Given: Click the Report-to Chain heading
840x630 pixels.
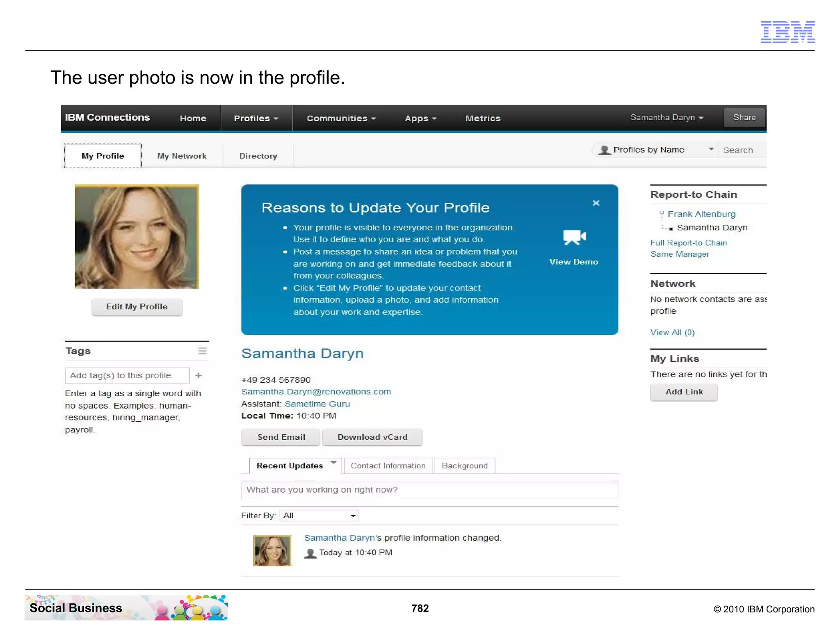Looking at the screenshot, I should (x=694, y=195).
